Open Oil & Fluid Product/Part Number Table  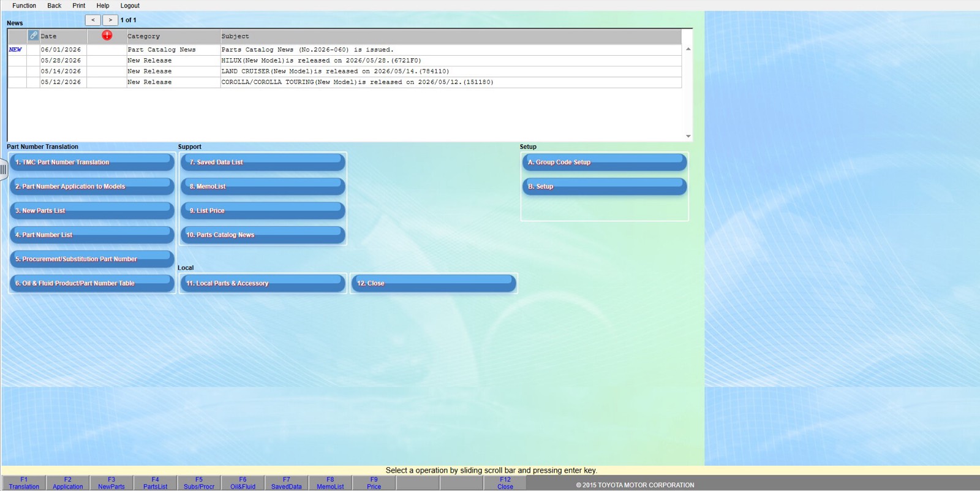(x=92, y=283)
